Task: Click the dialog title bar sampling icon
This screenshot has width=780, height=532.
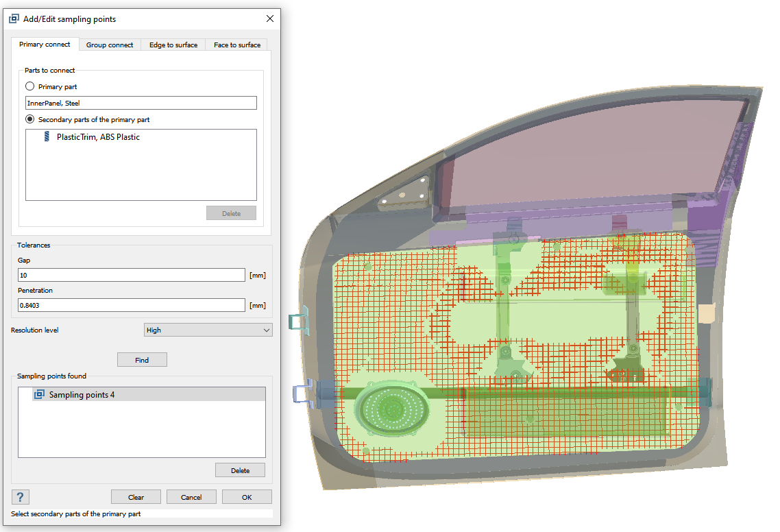Action: point(14,19)
